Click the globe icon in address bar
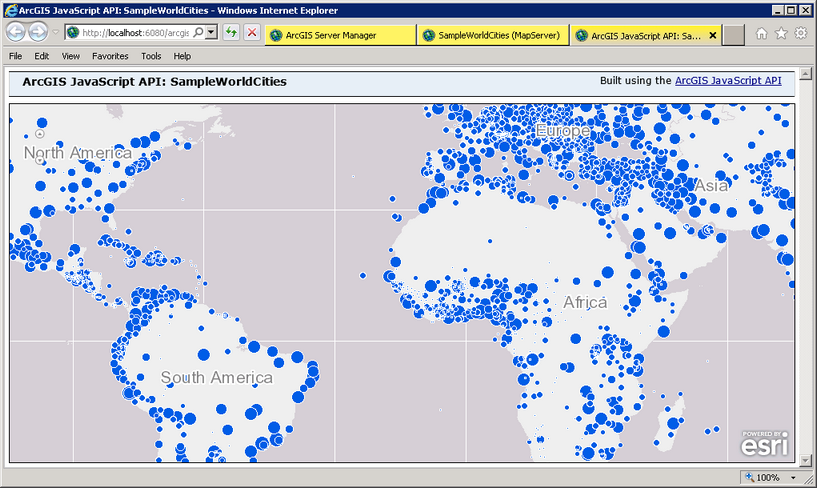 click(73, 33)
